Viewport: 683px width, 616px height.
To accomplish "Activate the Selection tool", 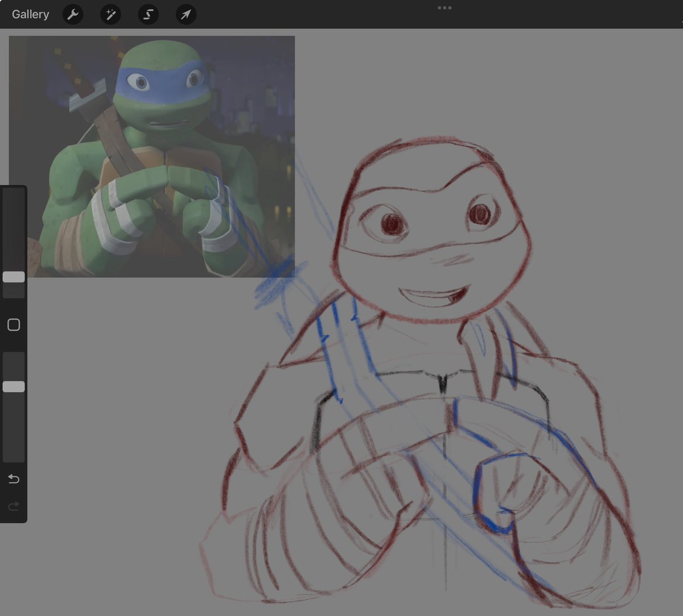I will pyautogui.click(x=148, y=14).
